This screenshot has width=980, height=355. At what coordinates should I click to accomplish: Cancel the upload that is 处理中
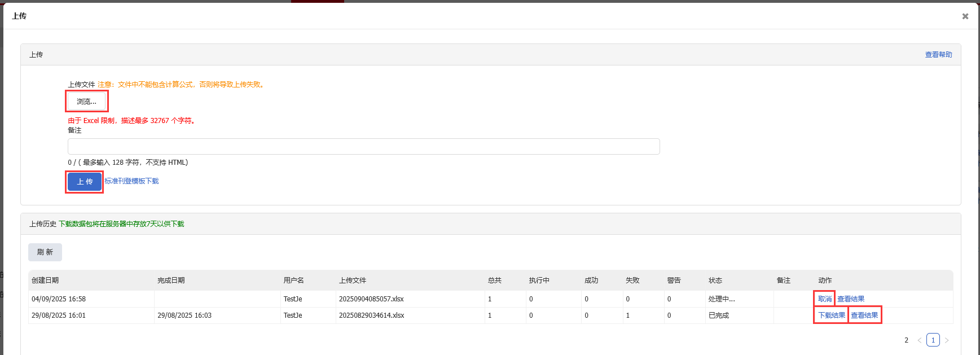point(824,299)
